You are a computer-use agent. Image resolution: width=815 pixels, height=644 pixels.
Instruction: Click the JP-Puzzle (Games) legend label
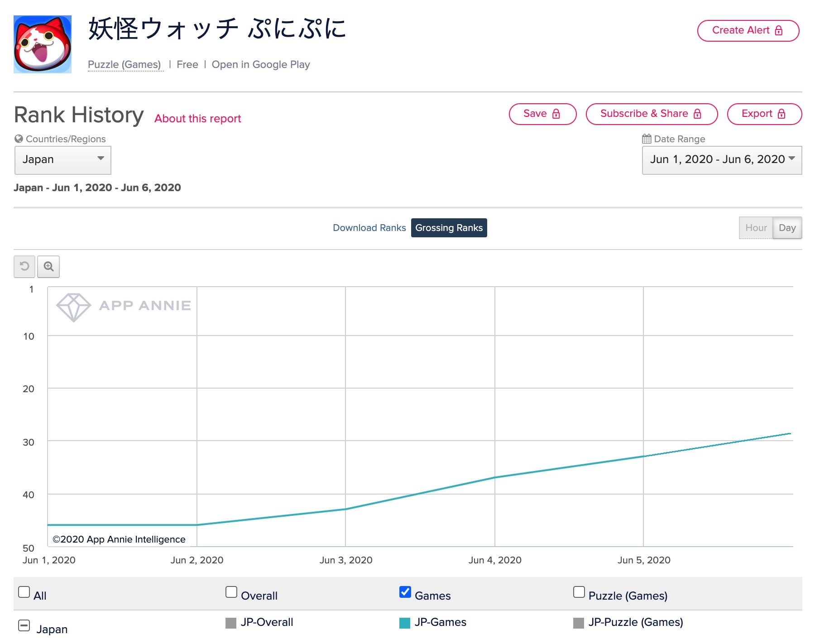[x=636, y=622]
